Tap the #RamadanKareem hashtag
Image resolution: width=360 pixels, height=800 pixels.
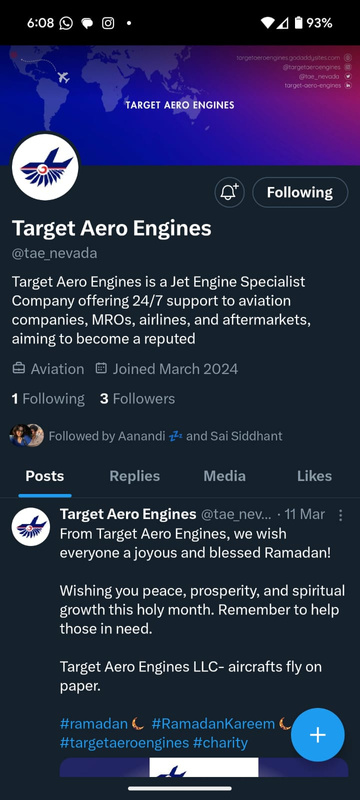tap(213, 723)
